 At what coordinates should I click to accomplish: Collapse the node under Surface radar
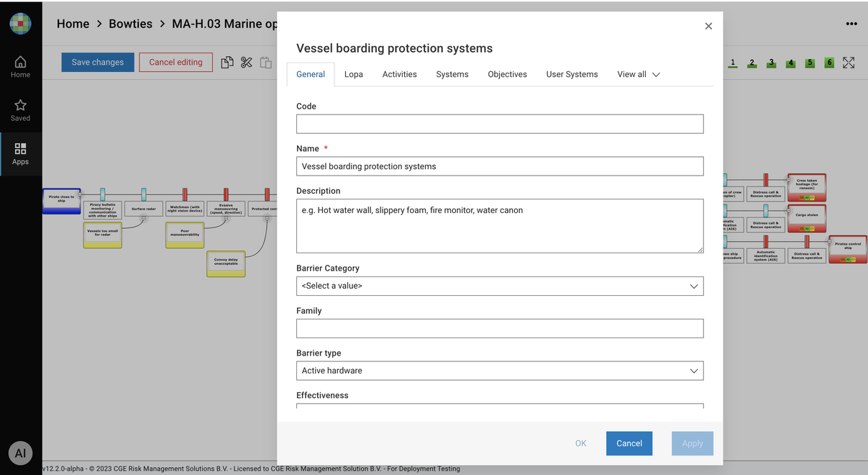point(144,218)
